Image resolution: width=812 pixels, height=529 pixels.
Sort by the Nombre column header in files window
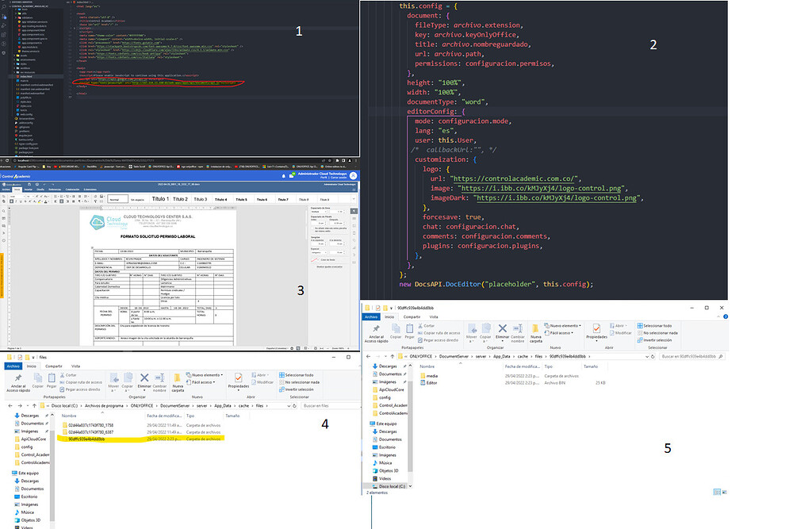(x=69, y=416)
